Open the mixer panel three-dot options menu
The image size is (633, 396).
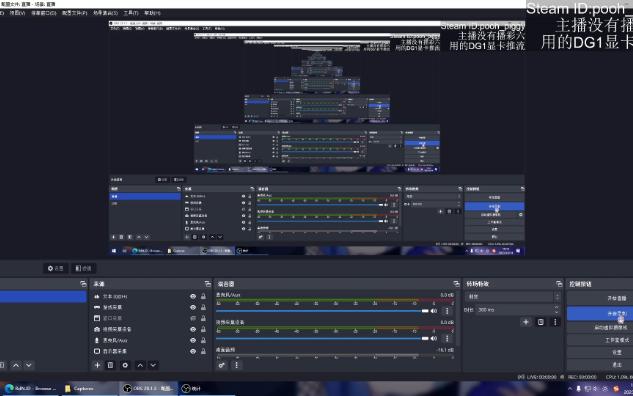(x=236, y=365)
